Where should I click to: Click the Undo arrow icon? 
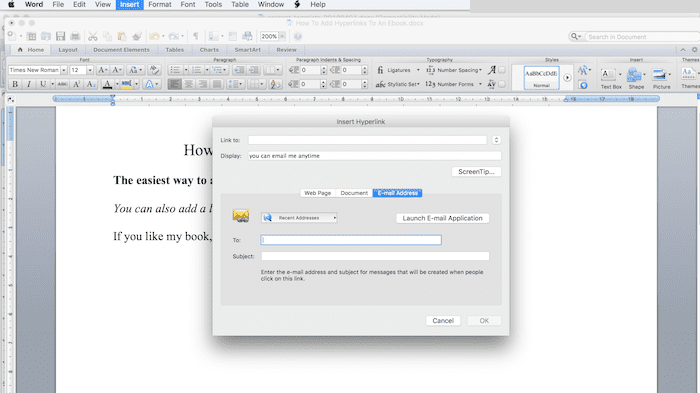[x=154, y=37]
